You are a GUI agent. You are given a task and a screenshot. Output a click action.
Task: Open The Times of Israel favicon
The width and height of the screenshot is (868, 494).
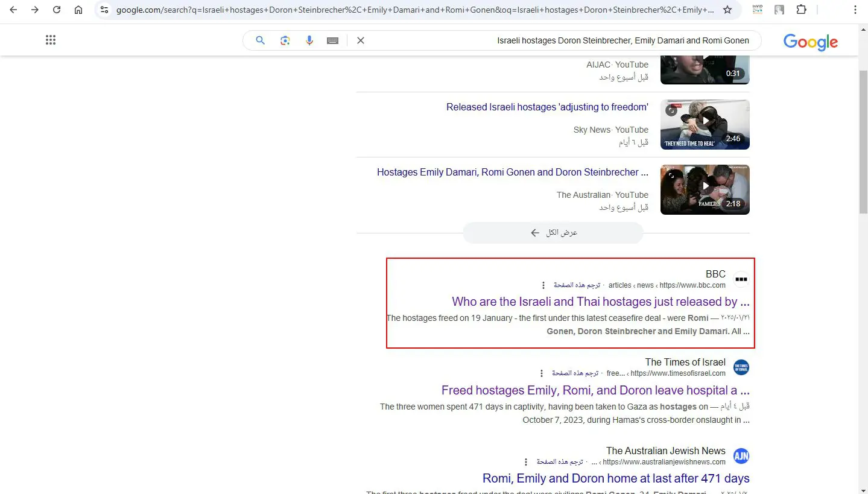[x=741, y=367]
